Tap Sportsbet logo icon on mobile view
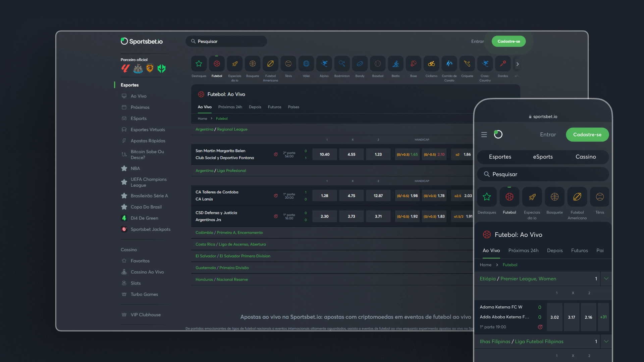Image resolution: width=644 pixels, height=362 pixels. pyautogui.click(x=498, y=134)
